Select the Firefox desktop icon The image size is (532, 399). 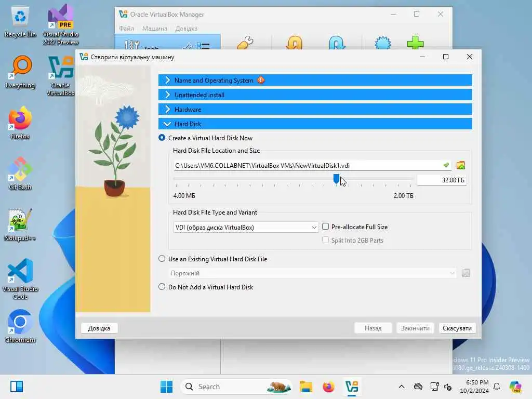[20, 123]
